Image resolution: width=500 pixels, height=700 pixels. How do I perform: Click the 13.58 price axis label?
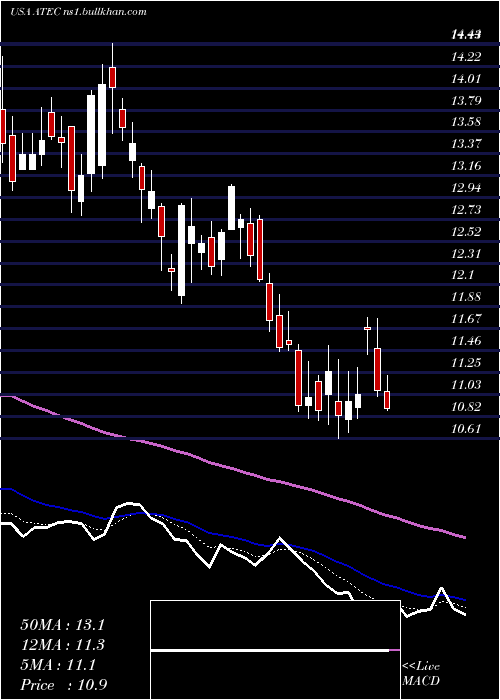pyautogui.click(x=466, y=122)
